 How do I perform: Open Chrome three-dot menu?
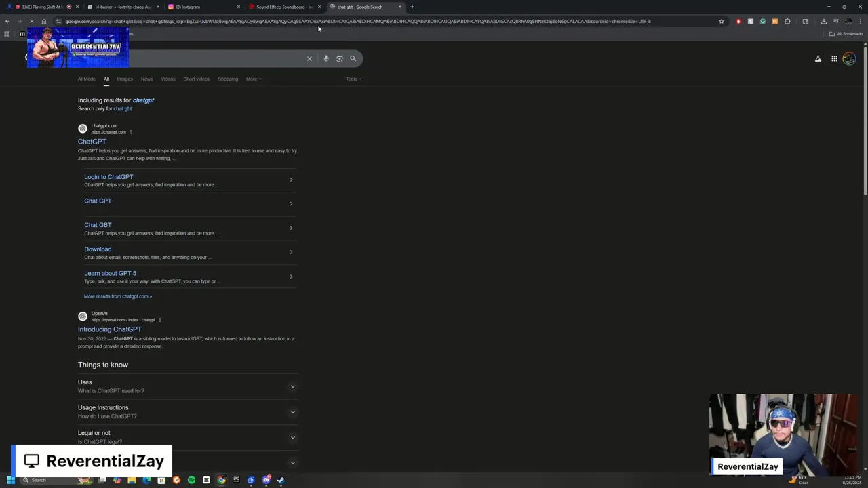coord(860,21)
